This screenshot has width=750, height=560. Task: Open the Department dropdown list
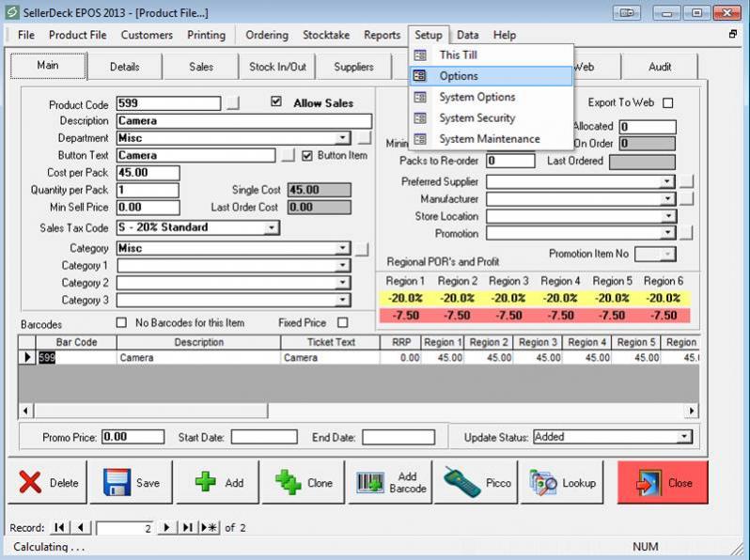tap(342, 138)
